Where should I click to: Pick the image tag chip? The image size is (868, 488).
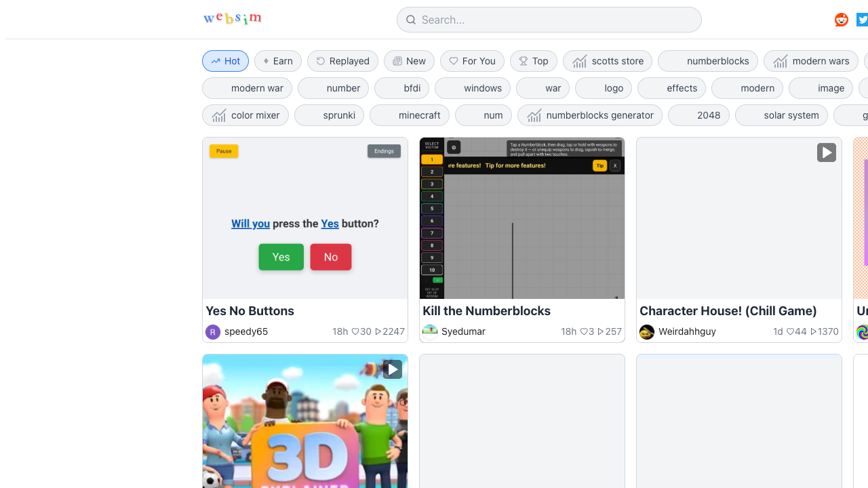(x=821, y=88)
